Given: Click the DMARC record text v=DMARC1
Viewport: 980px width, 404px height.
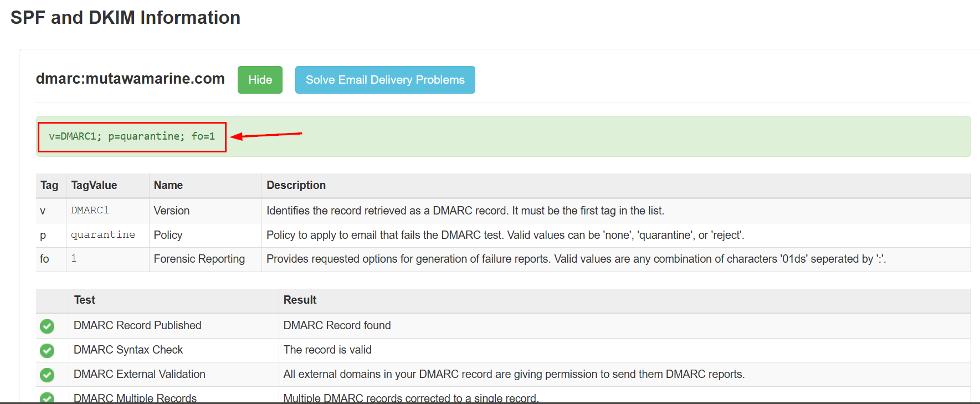Looking at the screenshot, I should (132, 136).
